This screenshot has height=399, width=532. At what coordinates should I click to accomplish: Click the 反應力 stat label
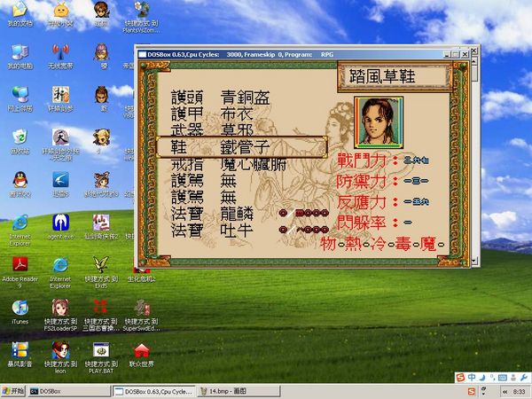[362, 202]
